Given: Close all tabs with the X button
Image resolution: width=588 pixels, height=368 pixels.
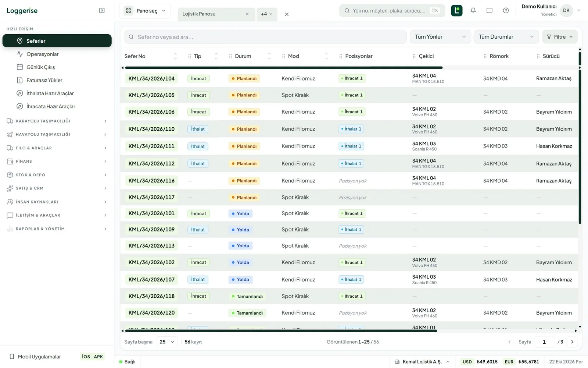Looking at the screenshot, I should tap(287, 14).
